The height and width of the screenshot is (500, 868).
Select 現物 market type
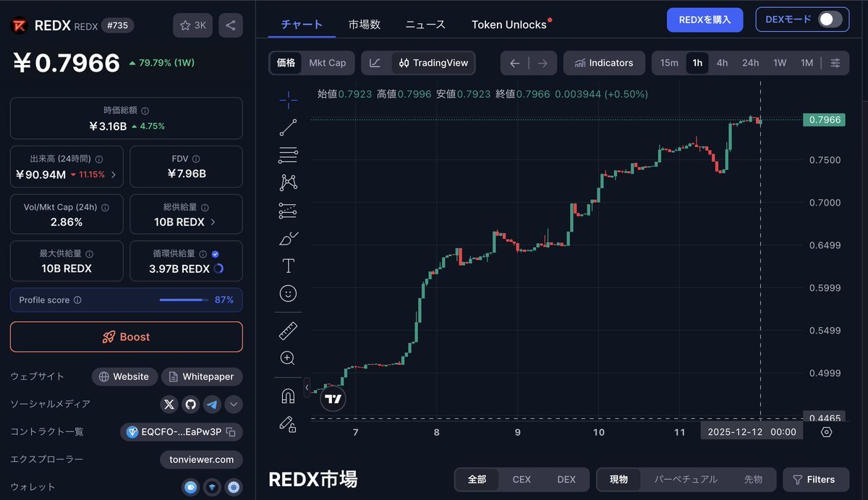coord(618,480)
